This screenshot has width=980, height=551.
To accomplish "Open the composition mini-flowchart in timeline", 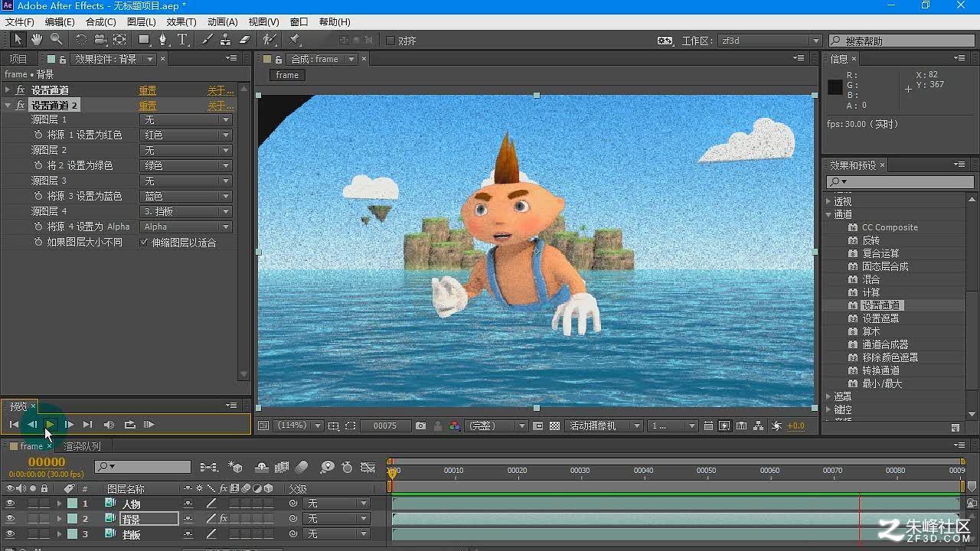I will 208,467.
